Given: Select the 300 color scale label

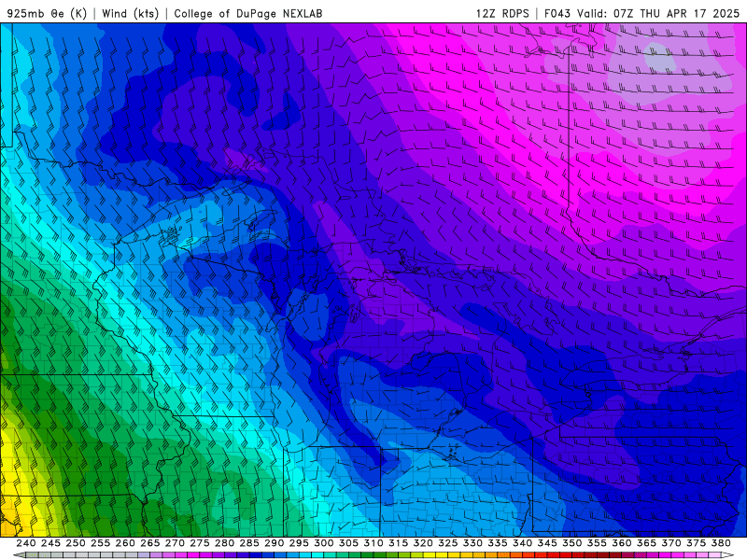Looking at the screenshot, I should (x=323, y=543).
